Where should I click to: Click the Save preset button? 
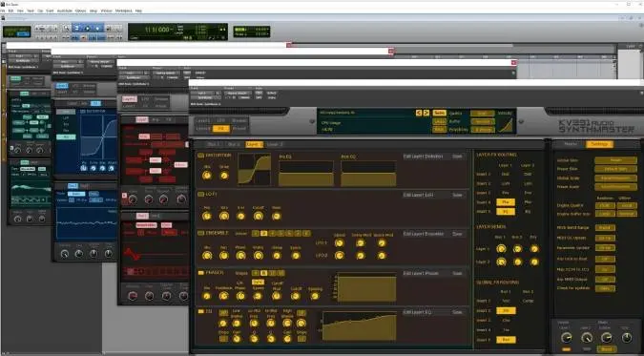point(439,113)
